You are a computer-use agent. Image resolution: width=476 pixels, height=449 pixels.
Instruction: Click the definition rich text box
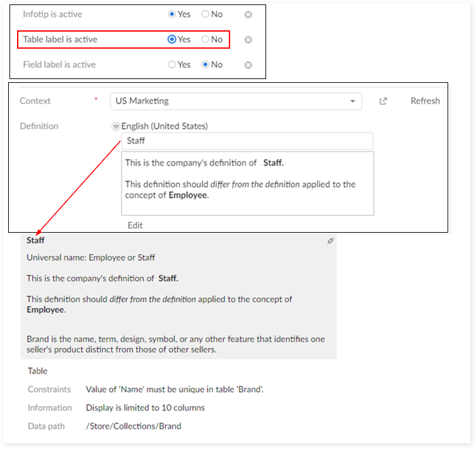click(x=247, y=183)
